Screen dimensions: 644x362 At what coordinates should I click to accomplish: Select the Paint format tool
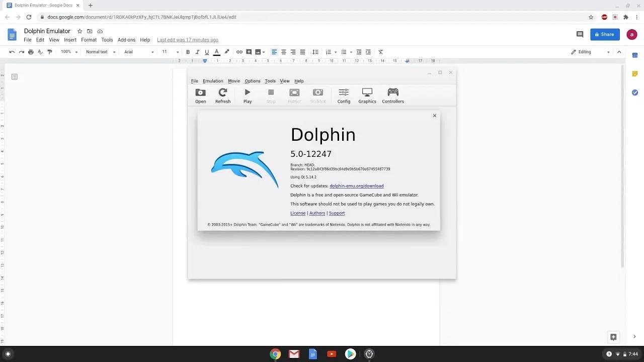[50, 52]
